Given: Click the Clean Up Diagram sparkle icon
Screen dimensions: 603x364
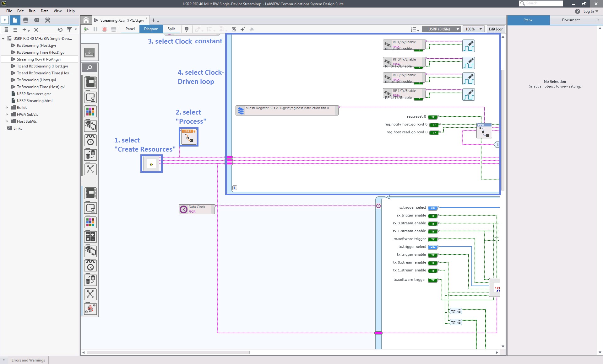Looking at the screenshot, I should pyautogui.click(x=242, y=29).
